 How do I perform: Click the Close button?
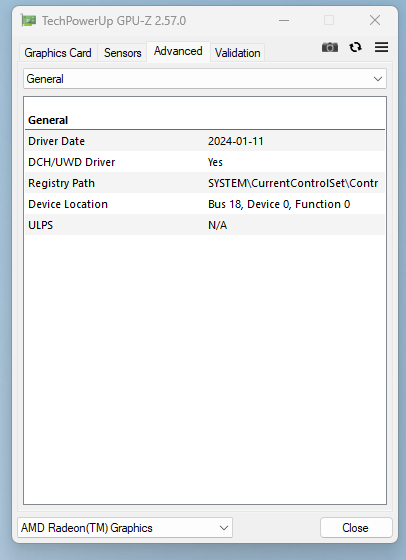click(x=356, y=528)
